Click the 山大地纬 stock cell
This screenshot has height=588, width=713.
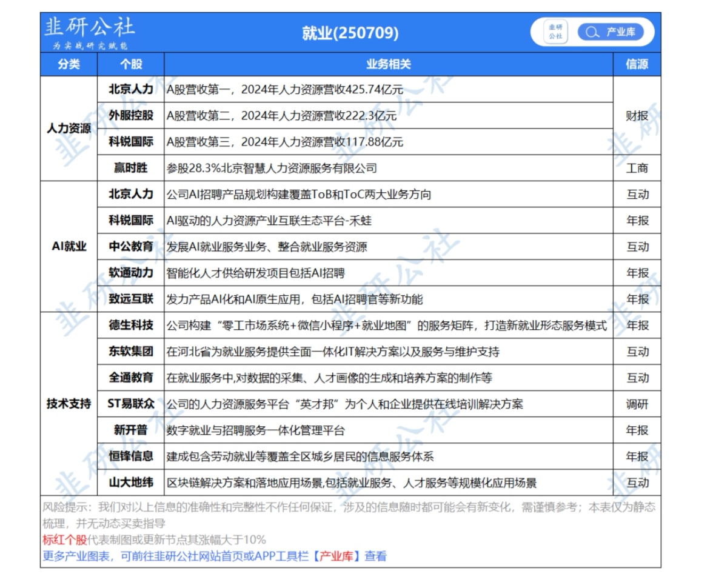pyautogui.click(x=131, y=483)
